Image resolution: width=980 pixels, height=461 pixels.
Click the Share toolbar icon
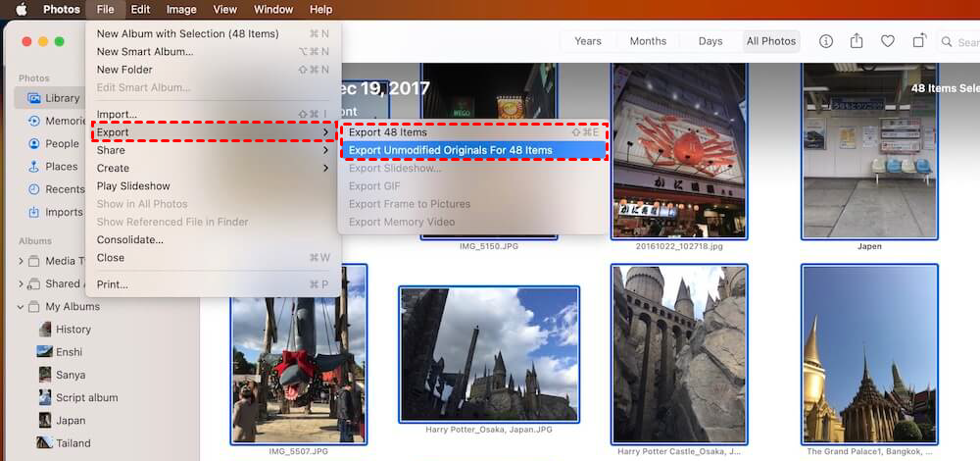point(857,41)
